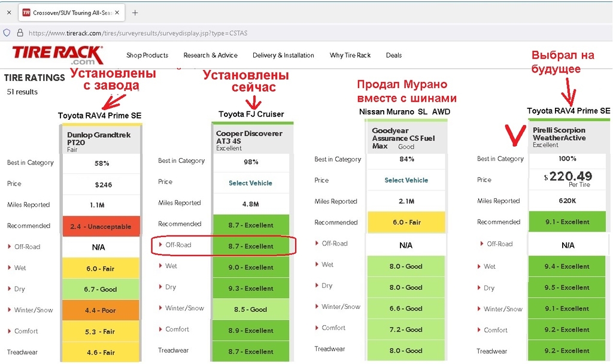Open the Deals menu

394,55
